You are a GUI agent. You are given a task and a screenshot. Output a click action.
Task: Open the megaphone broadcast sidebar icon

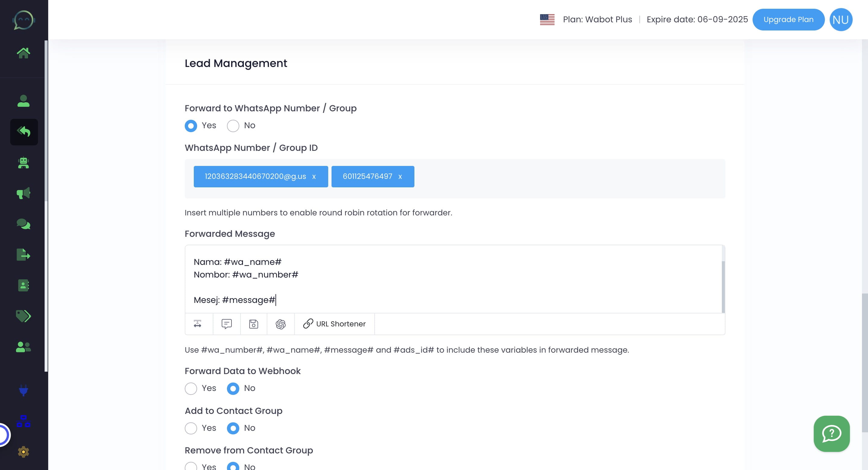[x=23, y=193]
